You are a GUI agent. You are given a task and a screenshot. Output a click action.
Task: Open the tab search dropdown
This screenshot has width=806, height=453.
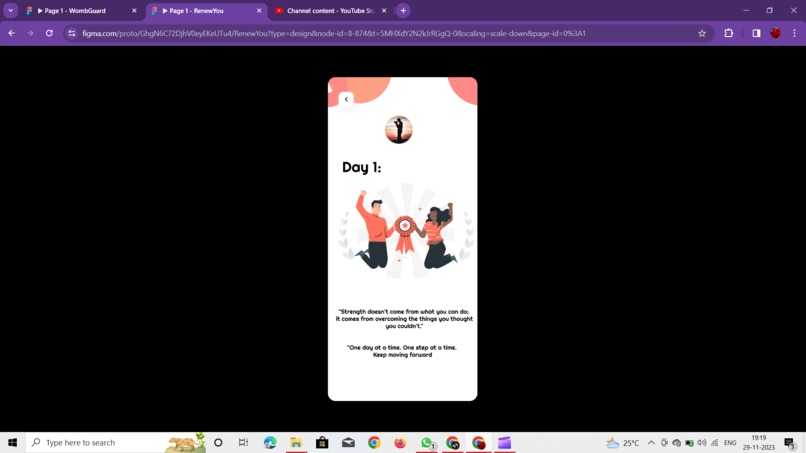(x=10, y=10)
